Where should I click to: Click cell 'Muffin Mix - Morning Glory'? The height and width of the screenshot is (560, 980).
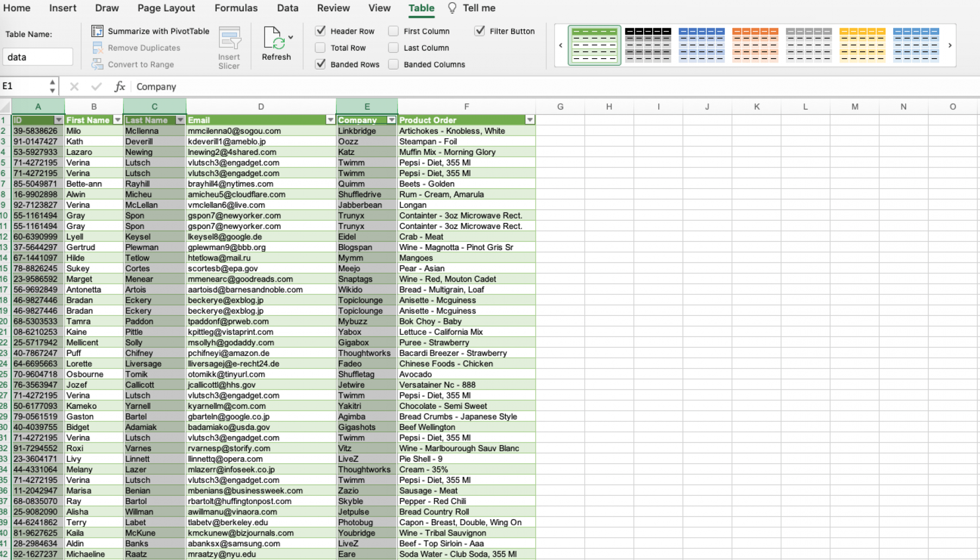click(466, 152)
